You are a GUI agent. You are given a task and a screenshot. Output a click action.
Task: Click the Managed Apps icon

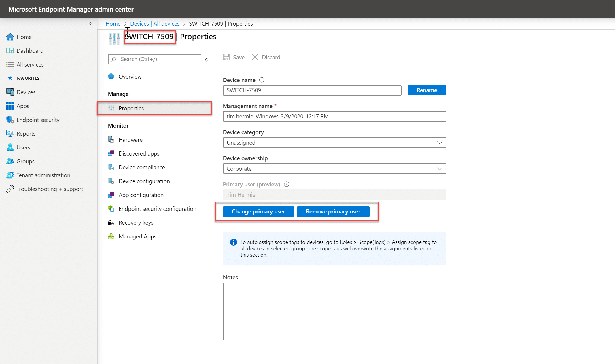coord(111,236)
